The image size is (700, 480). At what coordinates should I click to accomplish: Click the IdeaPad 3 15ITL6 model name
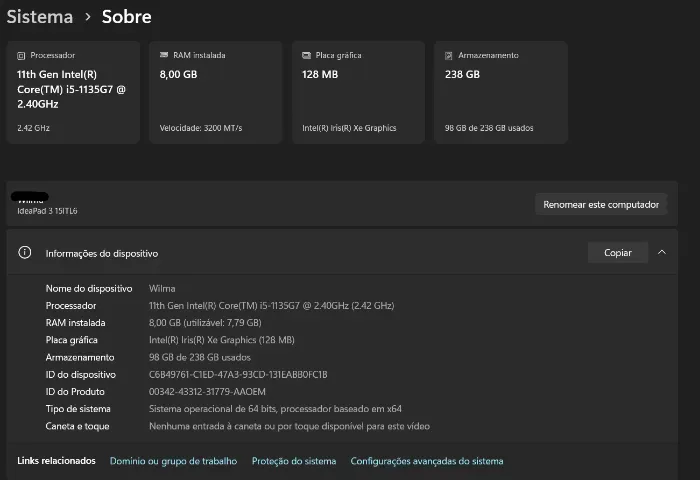(x=47, y=211)
